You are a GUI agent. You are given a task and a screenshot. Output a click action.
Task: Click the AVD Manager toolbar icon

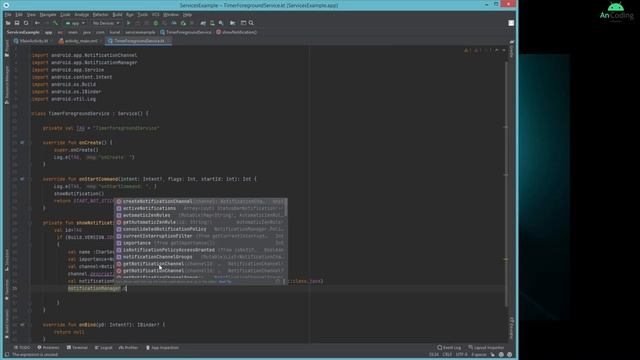212,23
